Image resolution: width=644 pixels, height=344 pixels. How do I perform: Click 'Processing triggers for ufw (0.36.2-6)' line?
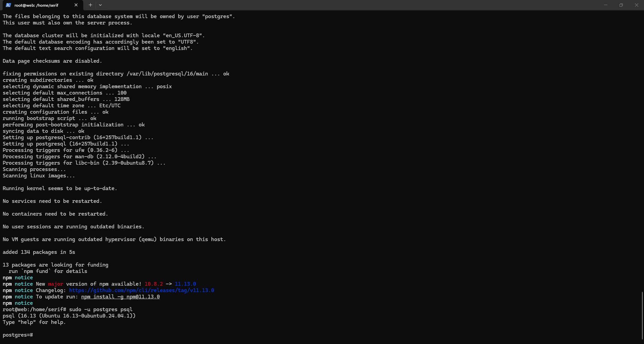coord(66,150)
